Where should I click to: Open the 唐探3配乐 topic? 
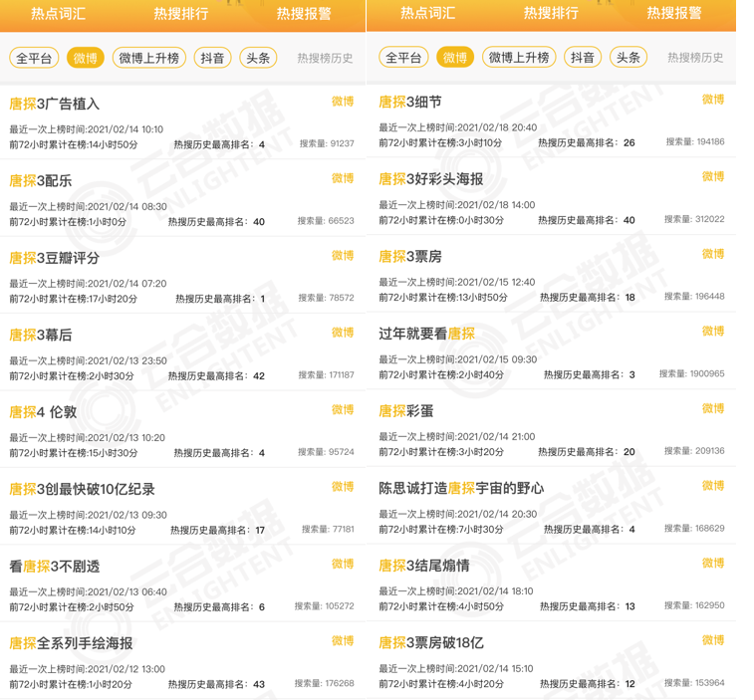click(x=41, y=181)
